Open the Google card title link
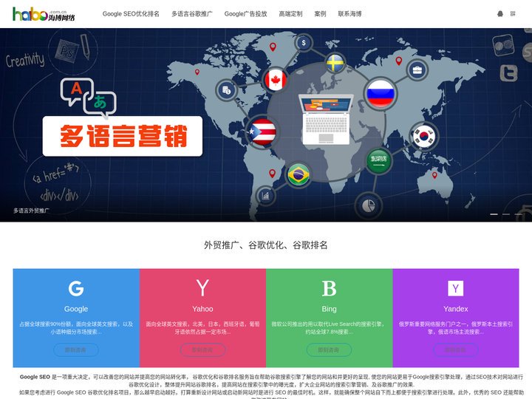Image resolution: width=532 pixels, height=399 pixels. [x=76, y=309]
